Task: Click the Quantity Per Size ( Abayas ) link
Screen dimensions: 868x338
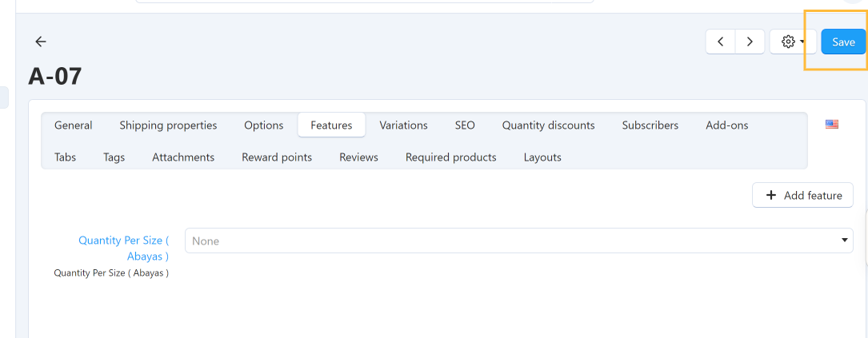Action: point(124,249)
